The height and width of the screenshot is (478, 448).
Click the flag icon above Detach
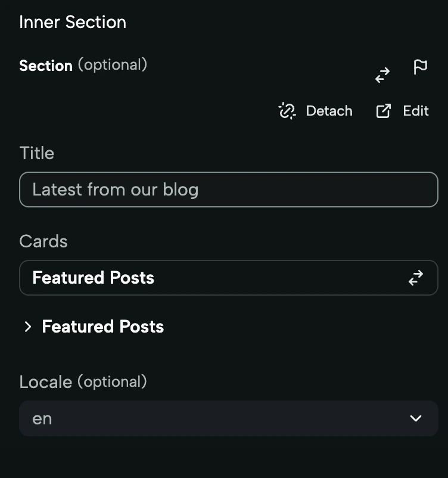(x=420, y=67)
